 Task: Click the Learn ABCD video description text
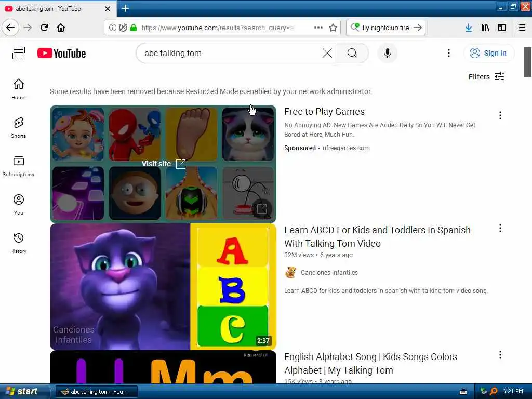tap(386, 291)
